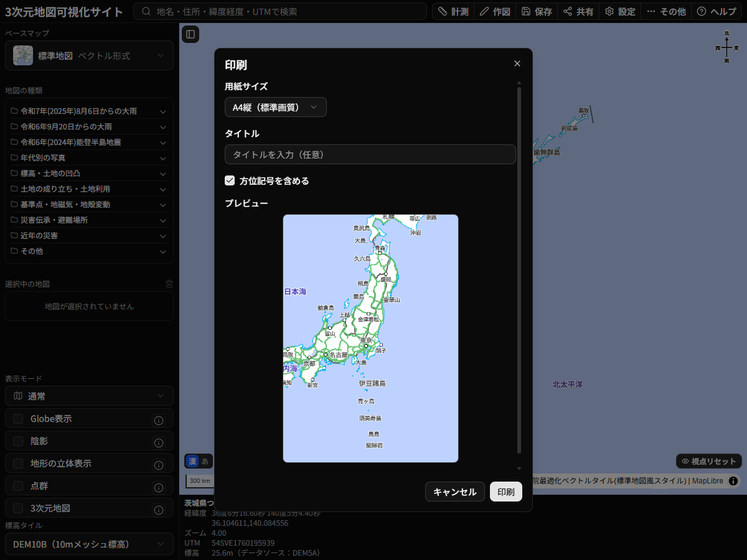Expand 令和6年9月20日からの大雨 folder

pos(89,126)
